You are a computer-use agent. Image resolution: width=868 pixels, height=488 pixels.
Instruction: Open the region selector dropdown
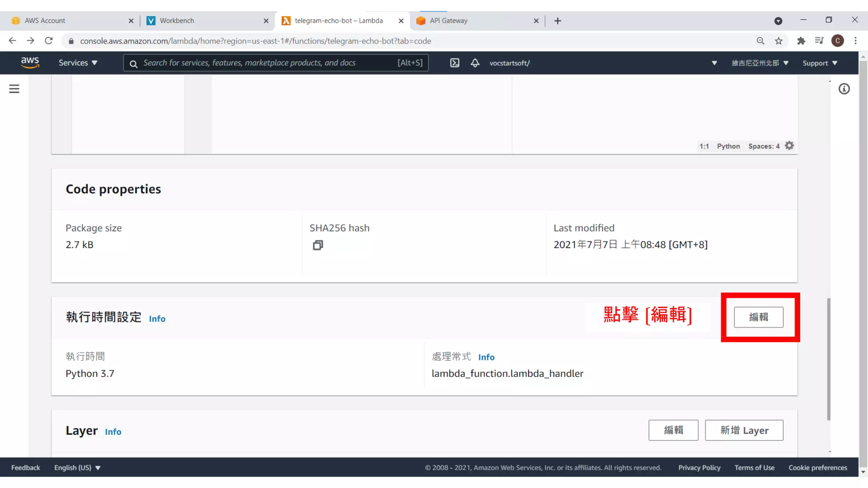760,63
